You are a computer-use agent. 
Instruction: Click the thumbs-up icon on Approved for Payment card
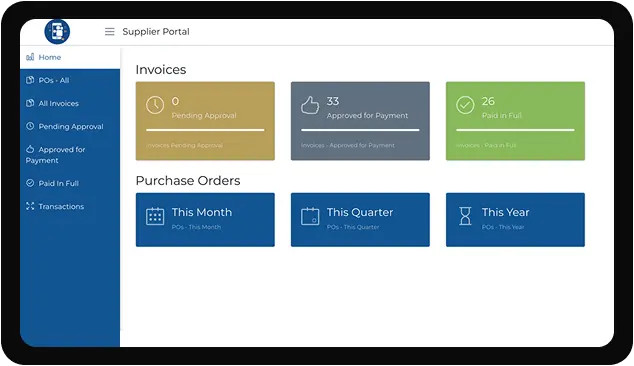[310, 105]
